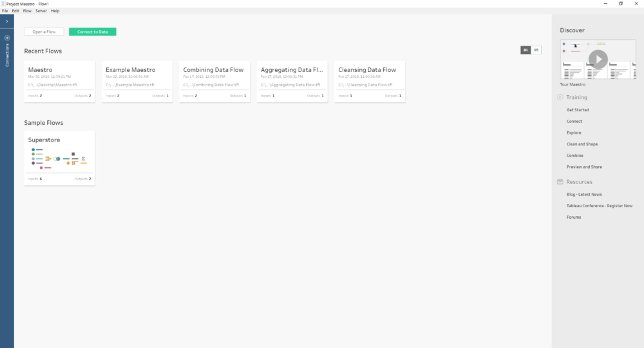644x348 pixels.
Task: Switch to list view of flows
Action: (x=536, y=50)
